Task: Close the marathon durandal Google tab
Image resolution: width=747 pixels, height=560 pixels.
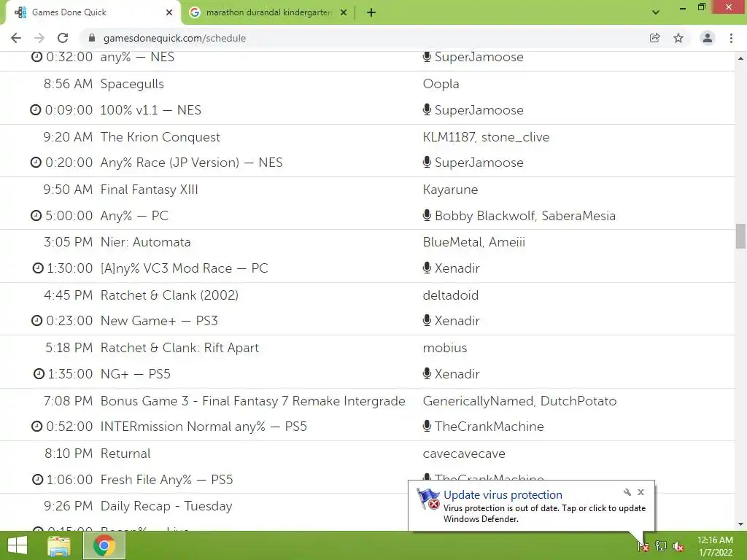Action: point(344,13)
